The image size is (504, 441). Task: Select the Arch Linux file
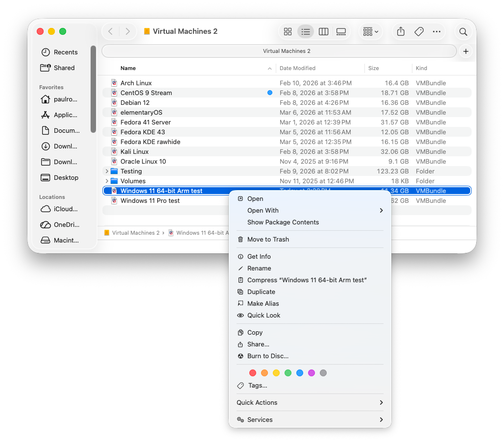point(287,83)
